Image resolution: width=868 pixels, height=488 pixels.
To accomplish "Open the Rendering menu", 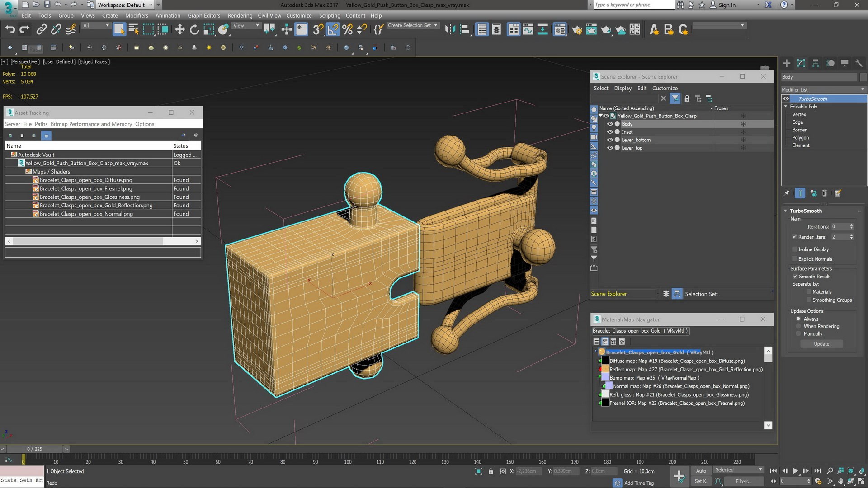I will click(x=240, y=15).
